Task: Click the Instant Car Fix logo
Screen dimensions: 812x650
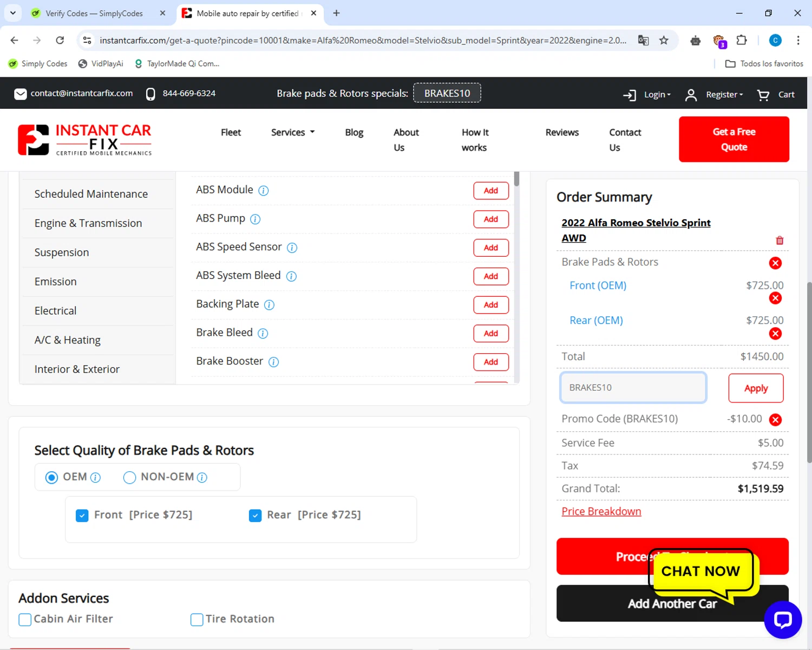Action: click(85, 140)
